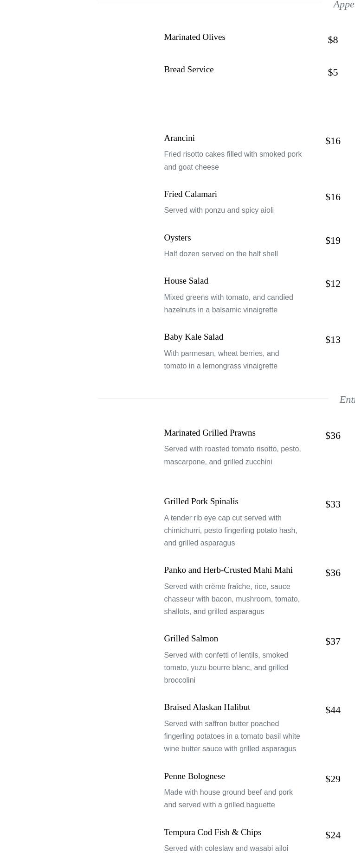Open Marinated Grilled Prawns entree
Viewport: 355px width, 868px height.
pos(209,433)
